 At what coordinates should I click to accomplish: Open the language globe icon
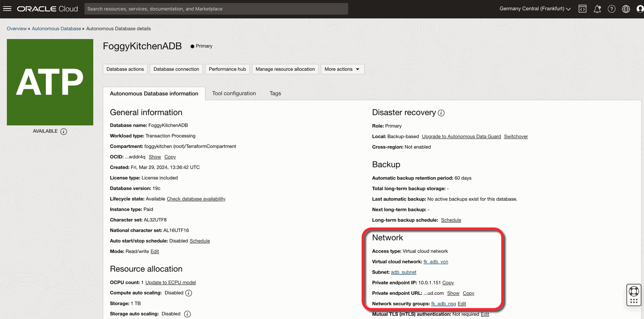coord(626,9)
